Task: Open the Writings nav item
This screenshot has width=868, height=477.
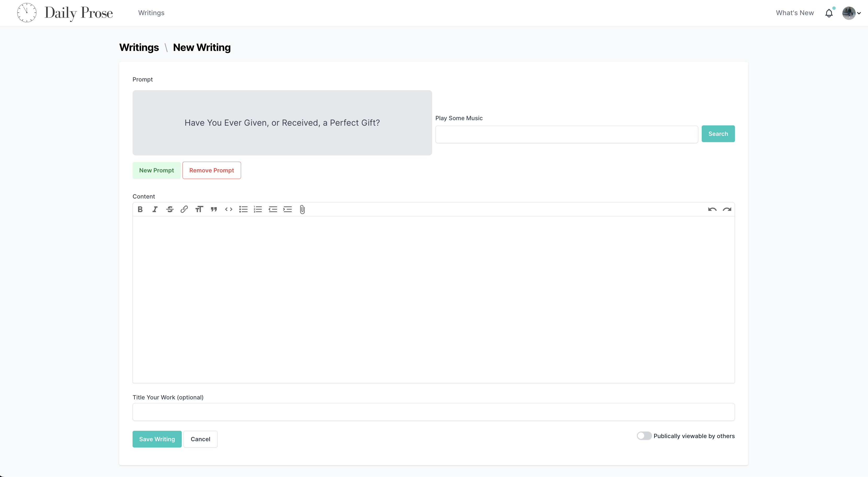Action: point(151,13)
